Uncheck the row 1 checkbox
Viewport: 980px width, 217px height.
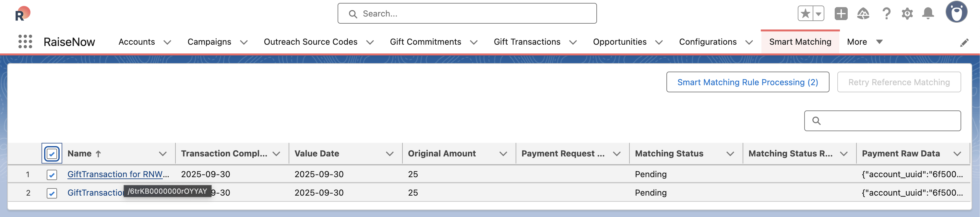click(x=52, y=175)
